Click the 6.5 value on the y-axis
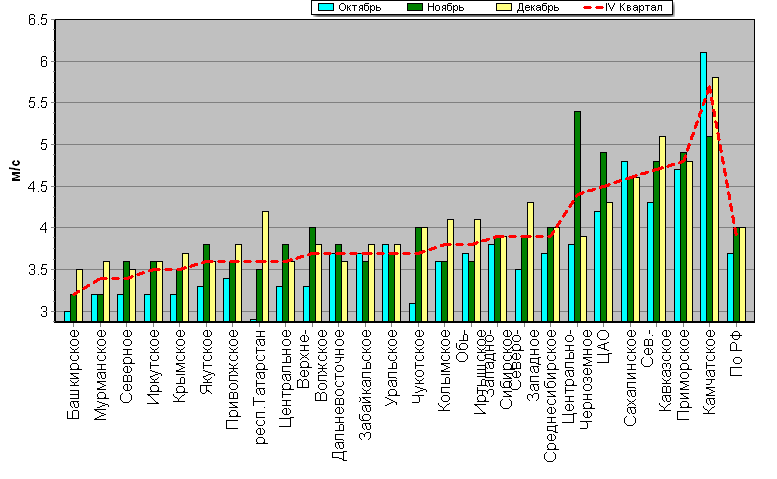Viewport: 777px width, 479px height. 38,20
